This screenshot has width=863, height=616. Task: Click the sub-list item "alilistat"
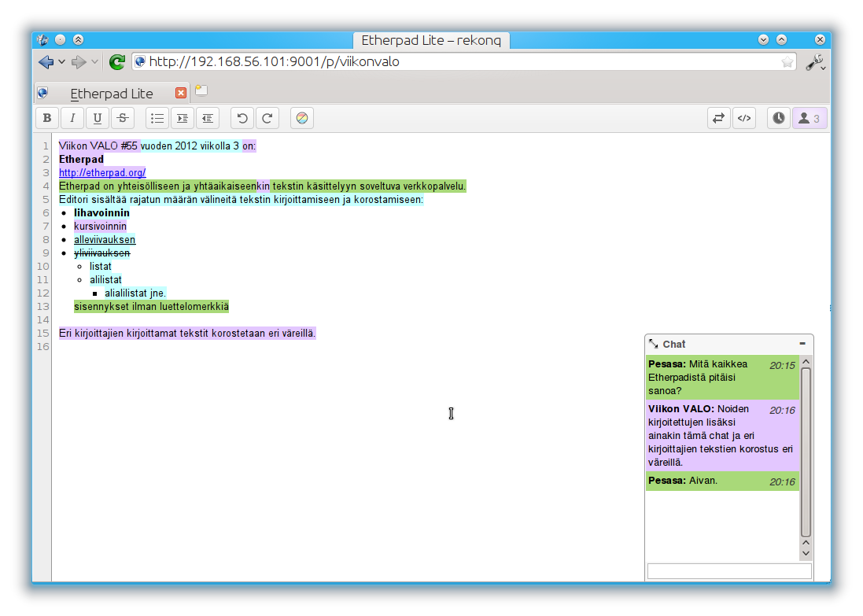pyautogui.click(x=105, y=279)
